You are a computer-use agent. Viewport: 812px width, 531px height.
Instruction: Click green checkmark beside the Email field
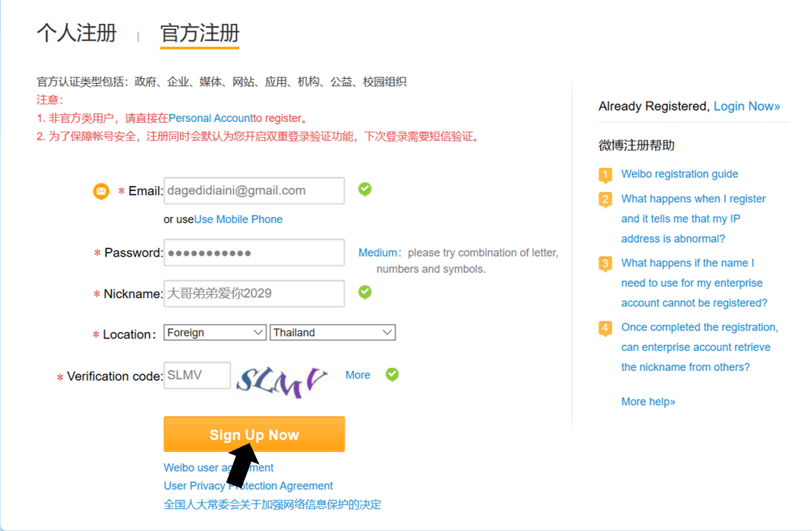(365, 190)
